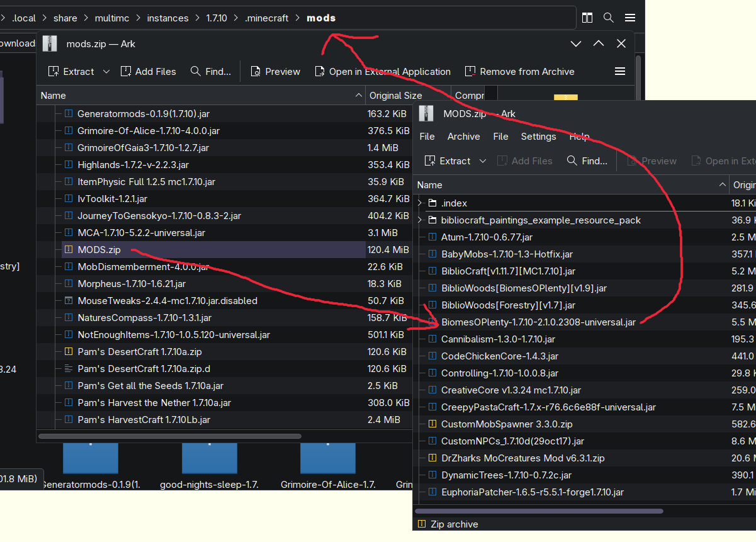Screen dimensions: 756x542
Task: Open hamburger menu in mods.zip window
Action: point(620,72)
